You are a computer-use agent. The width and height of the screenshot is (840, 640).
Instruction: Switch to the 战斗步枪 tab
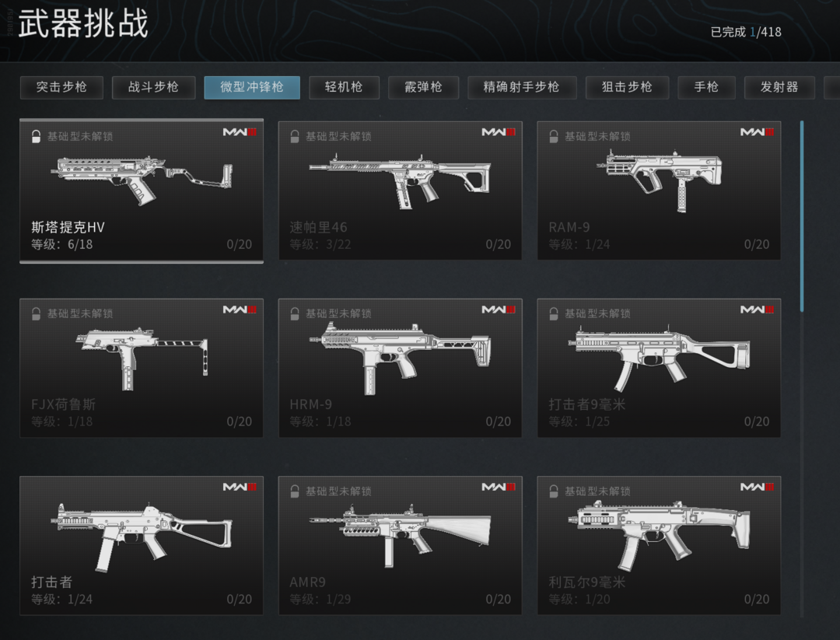click(154, 87)
